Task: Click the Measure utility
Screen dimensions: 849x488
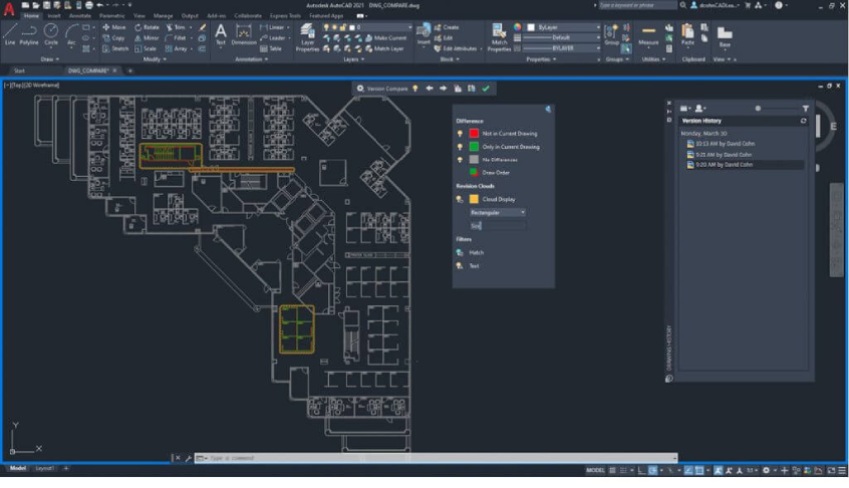Action: 648,35
